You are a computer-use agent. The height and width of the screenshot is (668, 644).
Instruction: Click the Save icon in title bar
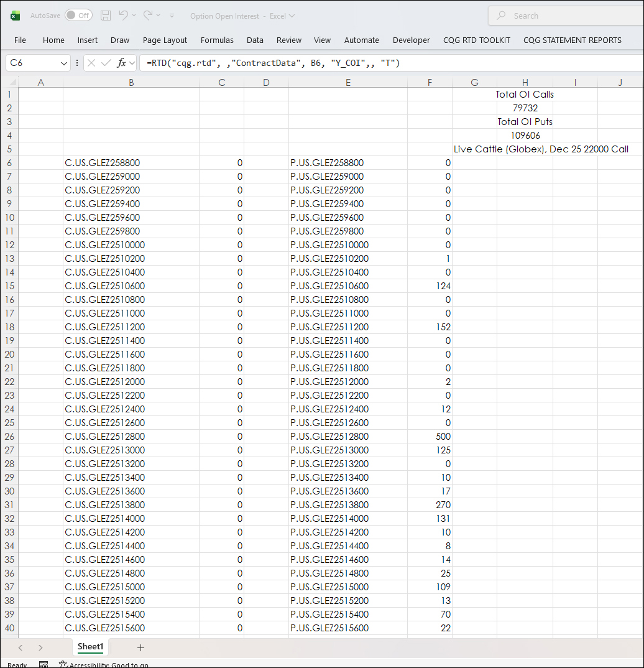click(x=106, y=16)
